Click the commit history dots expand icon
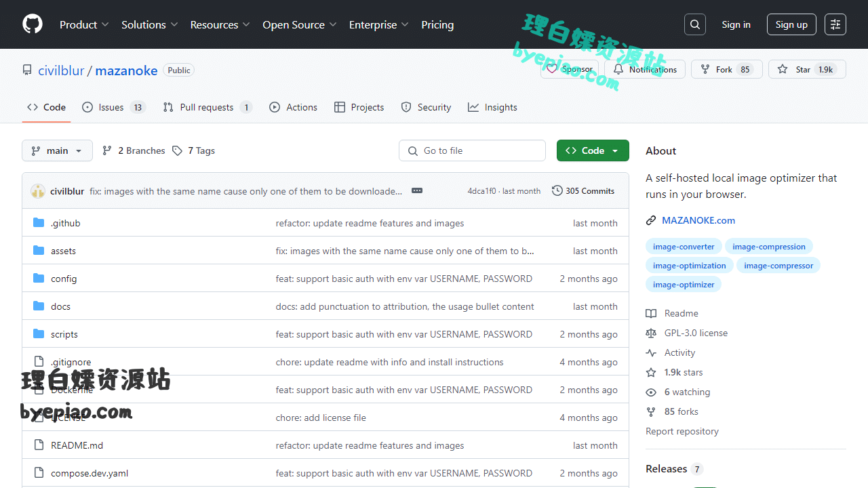This screenshot has width=868, height=488. (x=417, y=191)
